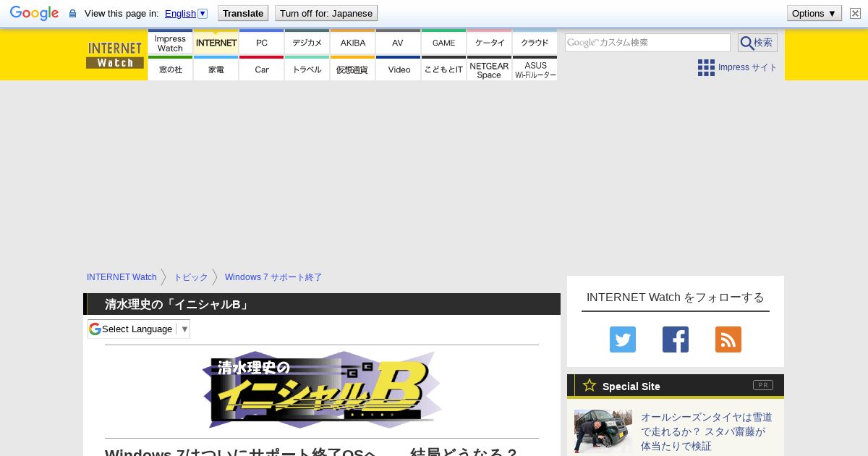Open the 家電 tab
868x456 pixels.
tap(216, 69)
